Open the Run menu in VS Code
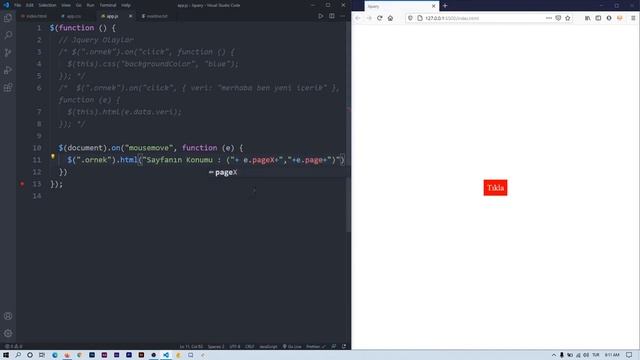The image size is (640, 360). (90, 5)
